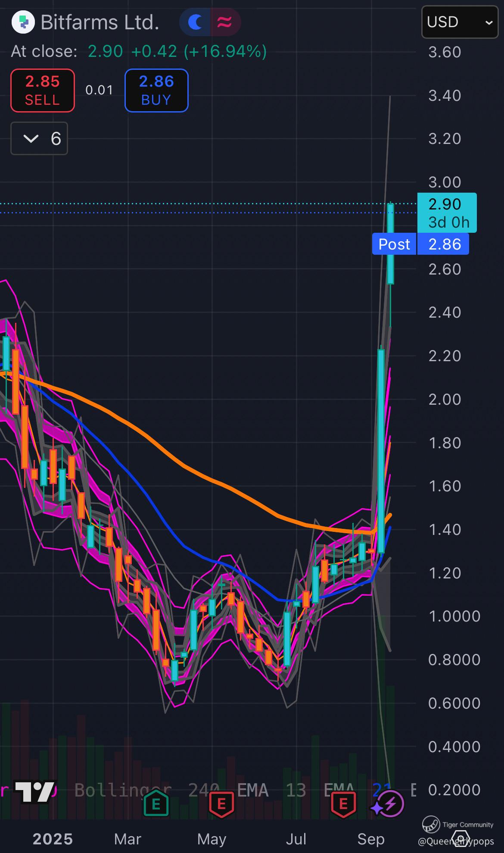Viewport: 504px width, 853px height.
Task: Tap the Bitfarms Ltd. title text
Action: tap(100, 22)
